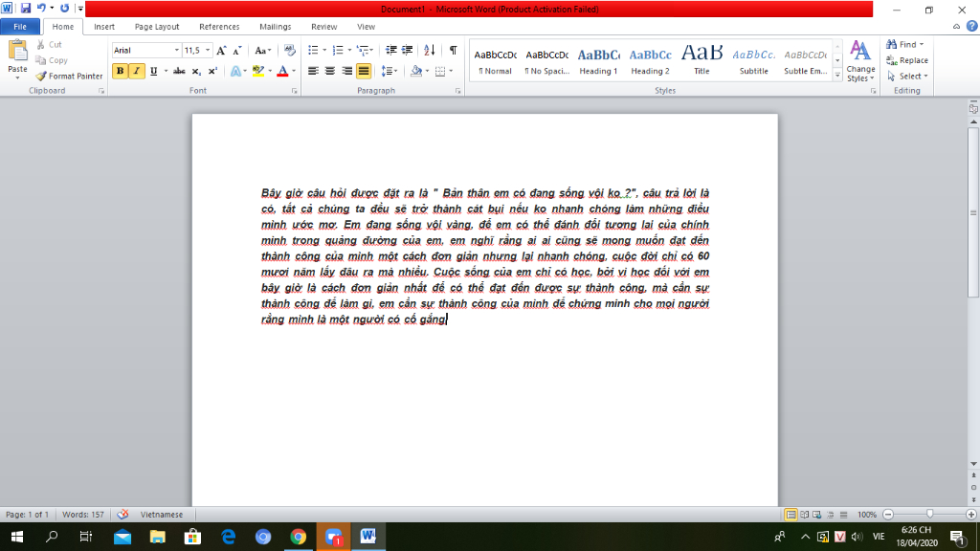Click the Shrink Font icon
This screenshot has width=980, height=551.
[x=237, y=51]
